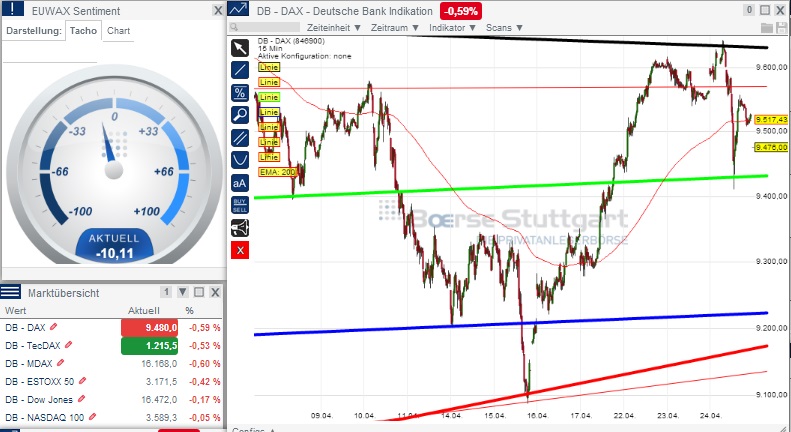
Task: Maximize the DB - DAX chart window
Action: point(765,10)
